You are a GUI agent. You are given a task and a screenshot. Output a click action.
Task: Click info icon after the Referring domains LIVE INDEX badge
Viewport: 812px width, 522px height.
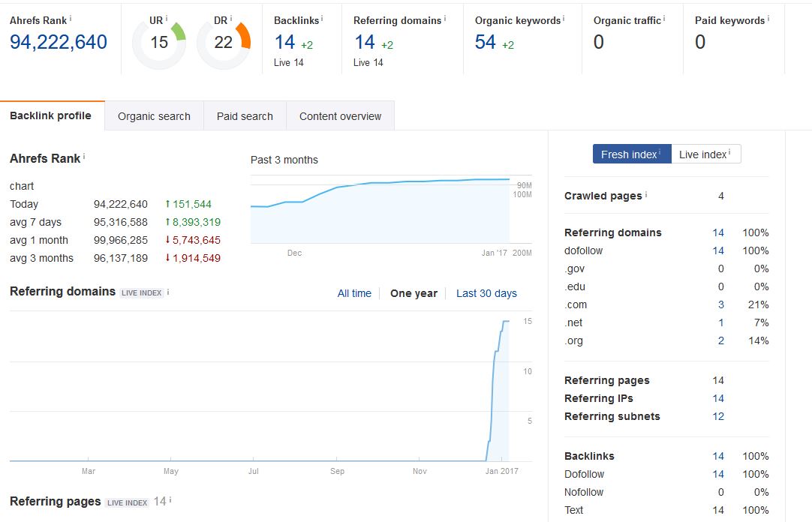point(168,292)
